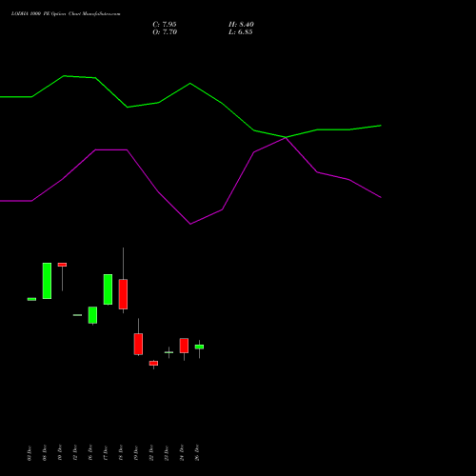Viewport: 476px width, 476px height.
Task: Select the '24 Dec' date label
Action: pyautogui.click(x=182, y=452)
